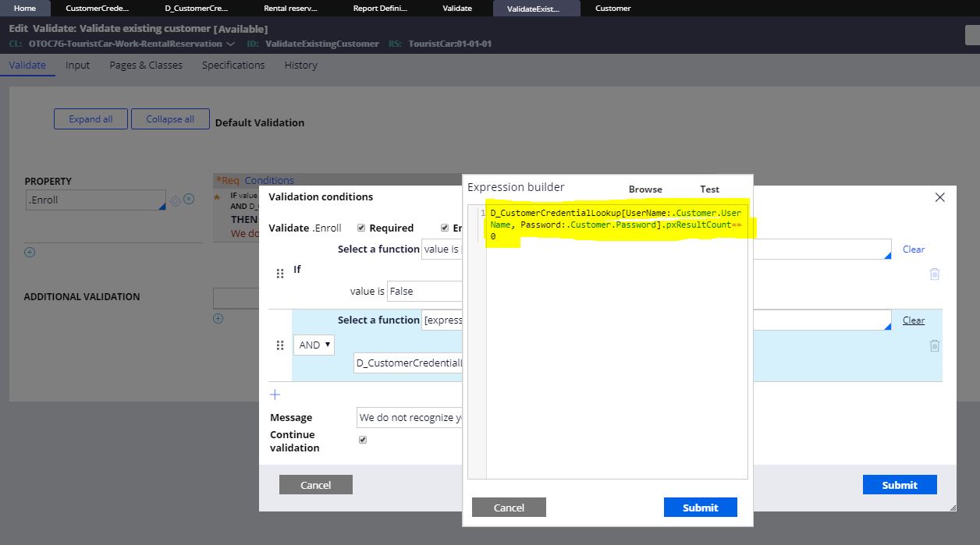The height and width of the screenshot is (545, 980).
Task: Click the blue corner expander in the .Enroll field
Action: (162, 205)
